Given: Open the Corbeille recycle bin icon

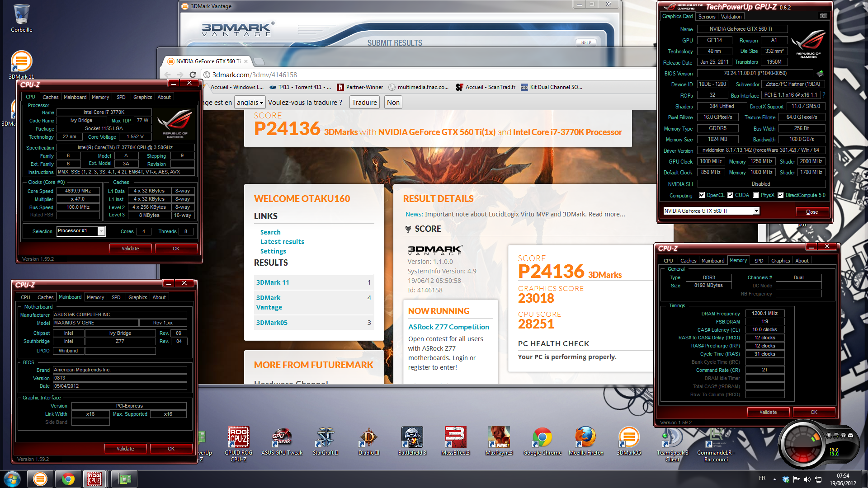Looking at the screenshot, I should tap(21, 18).
